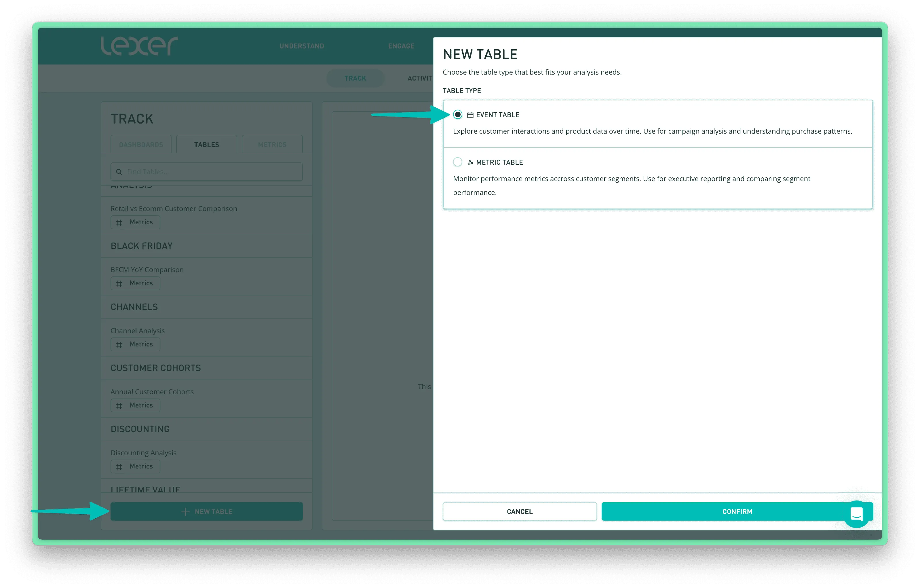920x588 pixels.
Task: Click the Metrics badge under Channel Analysis
Action: (x=135, y=344)
